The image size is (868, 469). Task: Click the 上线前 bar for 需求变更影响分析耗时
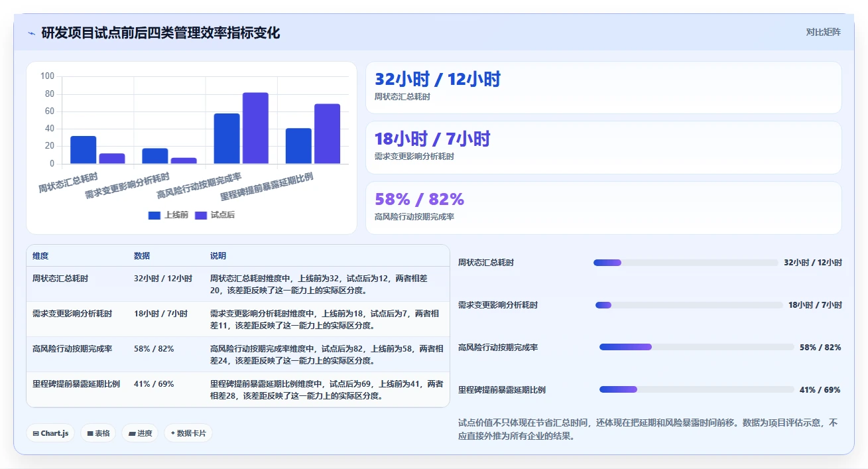pyautogui.click(x=155, y=156)
